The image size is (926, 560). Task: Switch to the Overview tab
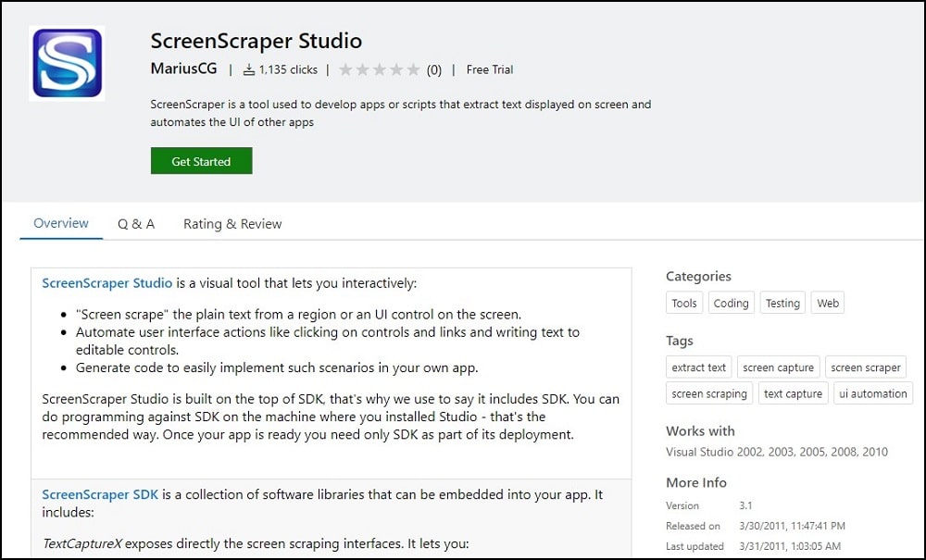pyautogui.click(x=61, y=224)
